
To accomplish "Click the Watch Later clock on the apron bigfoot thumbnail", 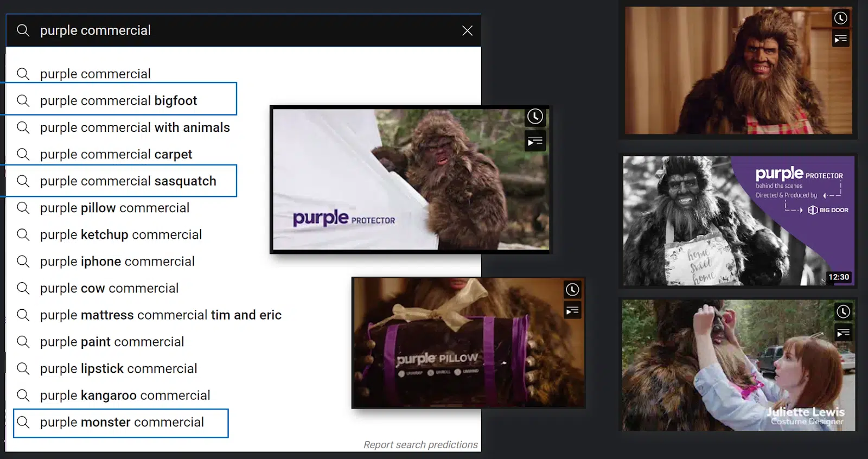I will 840,18.
